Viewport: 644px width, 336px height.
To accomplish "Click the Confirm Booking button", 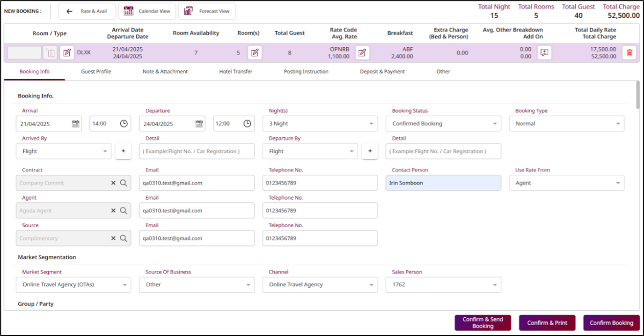I will (x=611, y=323).
